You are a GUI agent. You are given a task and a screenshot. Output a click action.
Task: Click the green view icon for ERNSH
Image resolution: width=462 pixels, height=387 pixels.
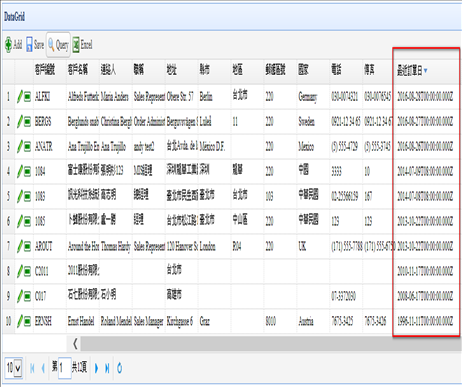coord(27,321)
